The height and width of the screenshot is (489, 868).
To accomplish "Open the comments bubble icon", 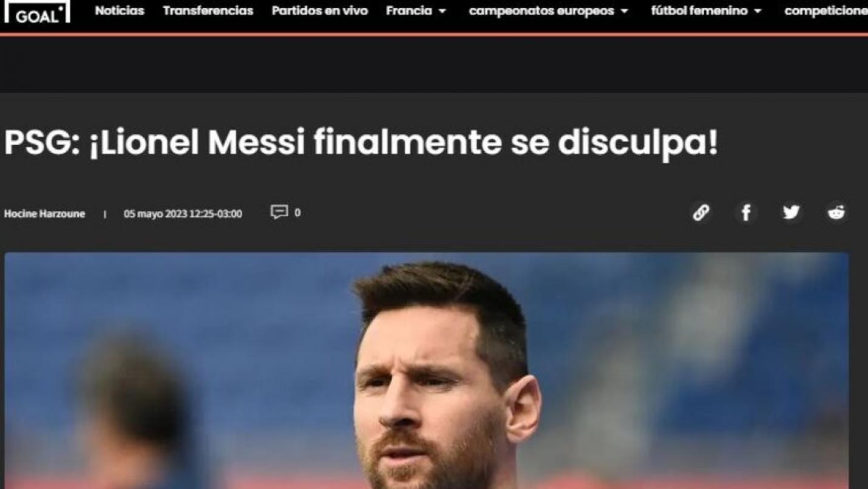I will coord(279,212).
